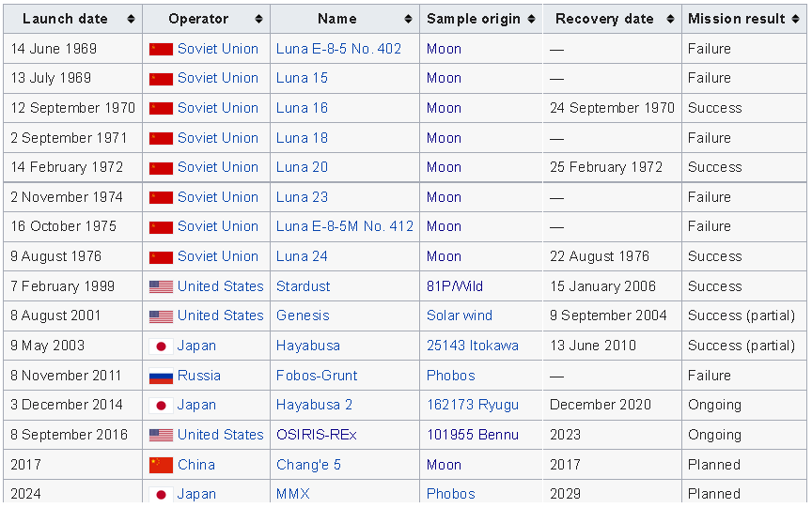This screenshot has width=812, height=508.
Task: Follow the Solar wind link
Action: pos(460,316)
